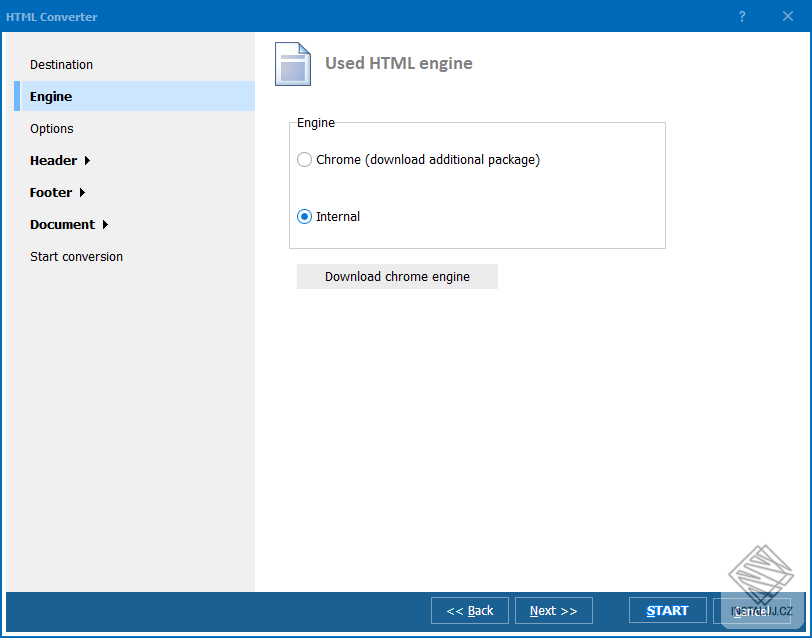Expand the Footer section arrow

coord(81,192)
